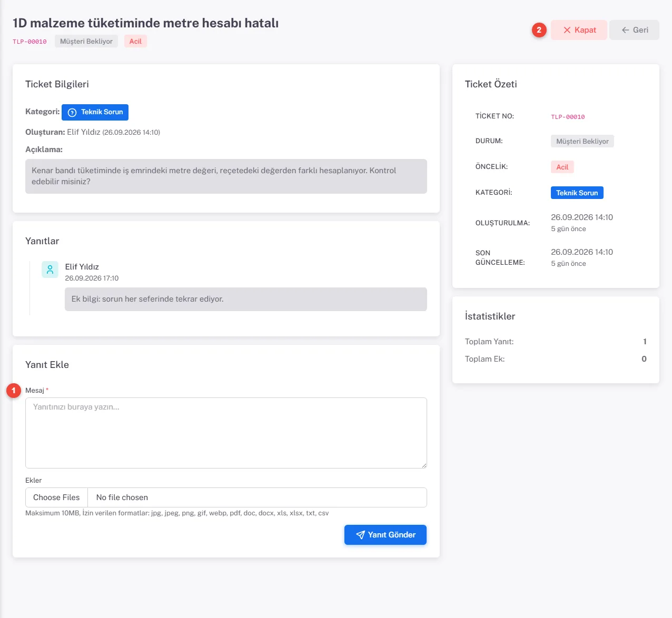Select the Yanıtlar section heading
This screenshot has width=672, height=618.
click(x=42, y=241)
